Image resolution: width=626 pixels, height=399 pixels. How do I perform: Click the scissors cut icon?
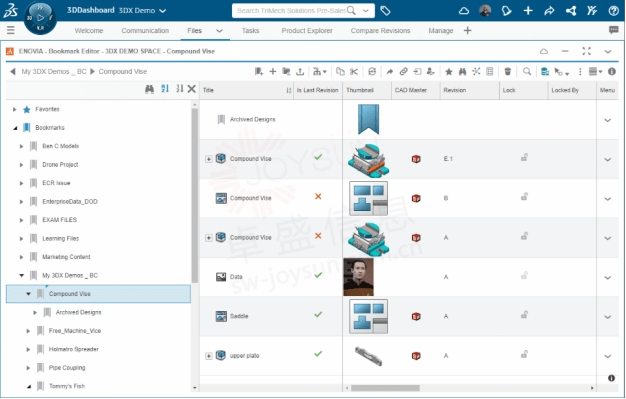click(354, 71)
